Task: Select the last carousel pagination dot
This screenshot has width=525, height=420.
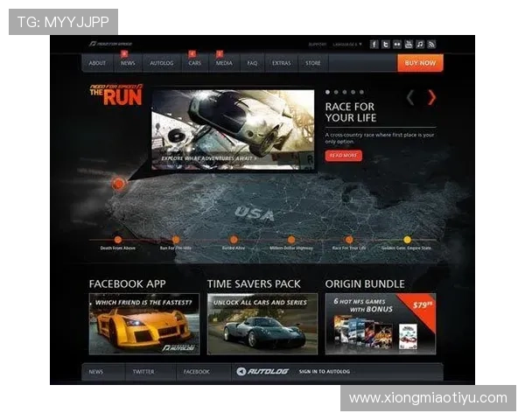Action: click(361, 92)
